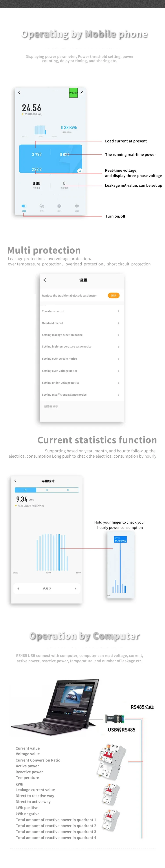Go back from the 设置 settings screen
The height and width of the screenshot is (868, 165).
(45, 280)
